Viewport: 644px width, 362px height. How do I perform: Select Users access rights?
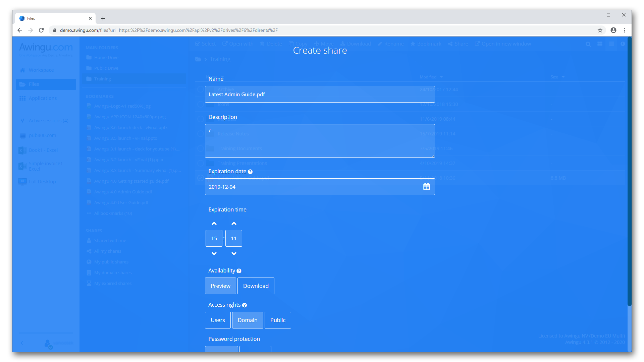[217, 320]
